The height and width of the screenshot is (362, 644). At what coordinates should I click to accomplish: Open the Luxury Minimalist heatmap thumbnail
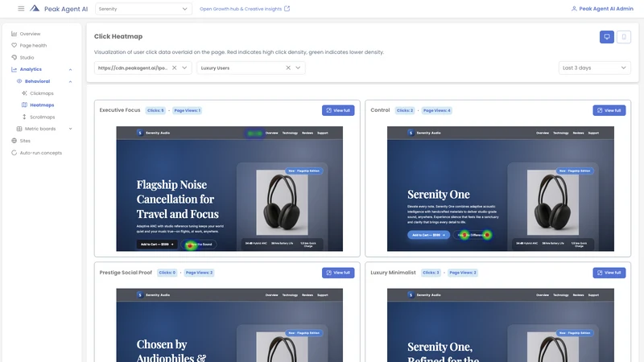(501, 325)
